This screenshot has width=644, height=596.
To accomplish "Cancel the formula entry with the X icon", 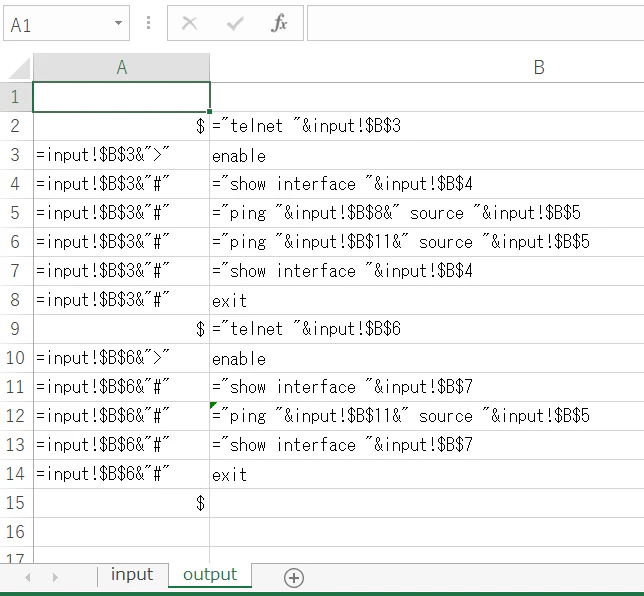I will click(189, 23).
